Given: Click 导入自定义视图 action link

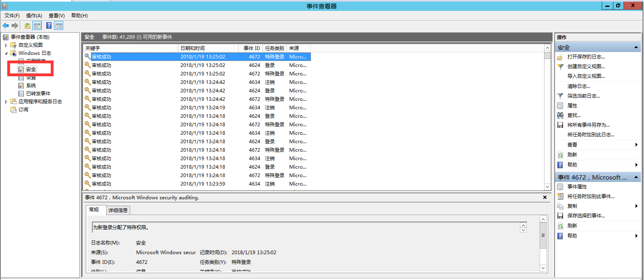Looking at the screenshot, I should coord(586,76).
